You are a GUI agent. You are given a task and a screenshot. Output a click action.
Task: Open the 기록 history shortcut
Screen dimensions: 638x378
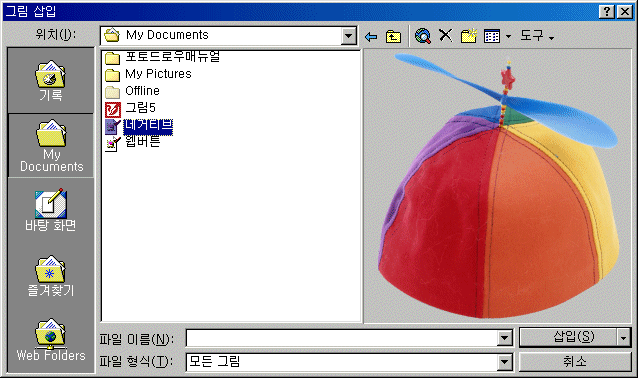(x=50, y=81)
